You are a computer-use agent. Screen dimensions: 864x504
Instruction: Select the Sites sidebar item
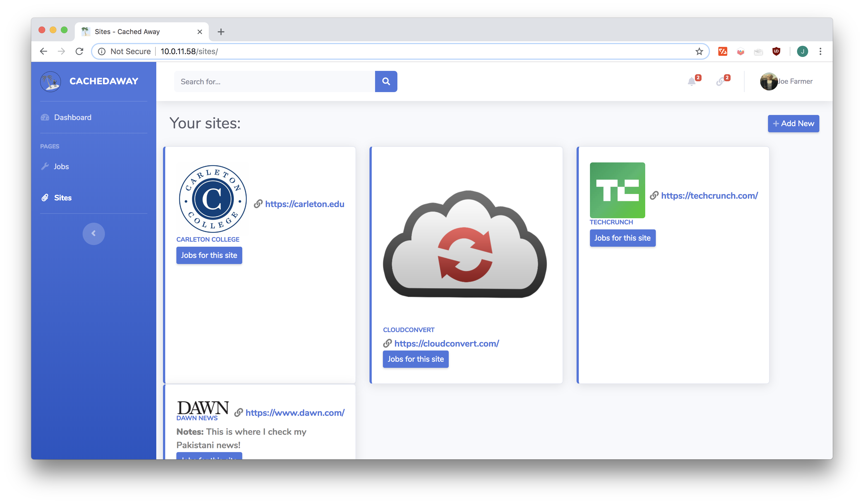63,198
